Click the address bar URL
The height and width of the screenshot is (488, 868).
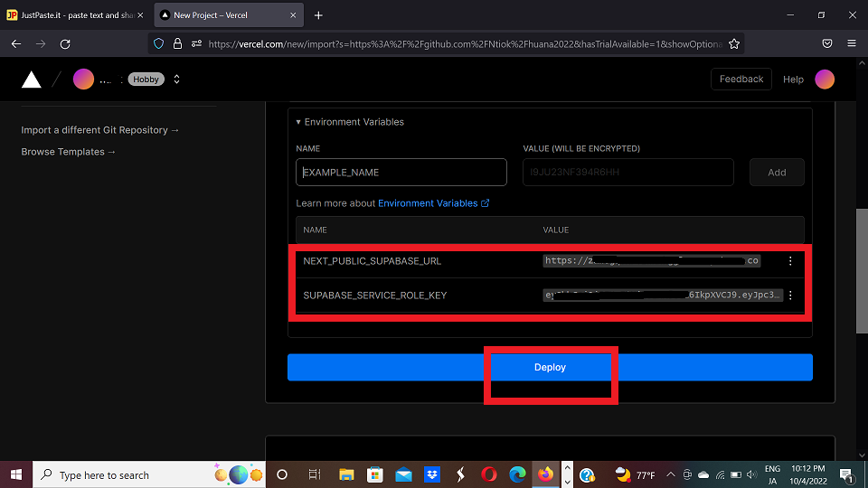(465, 44)
